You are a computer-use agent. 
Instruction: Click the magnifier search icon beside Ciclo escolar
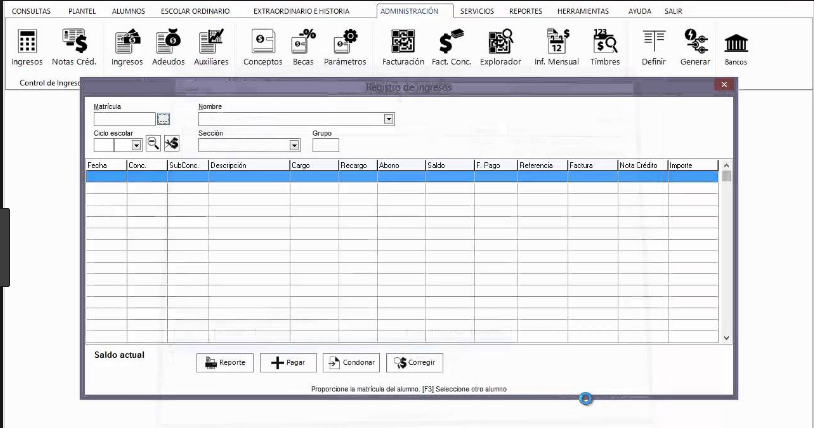tap(153, 143)
